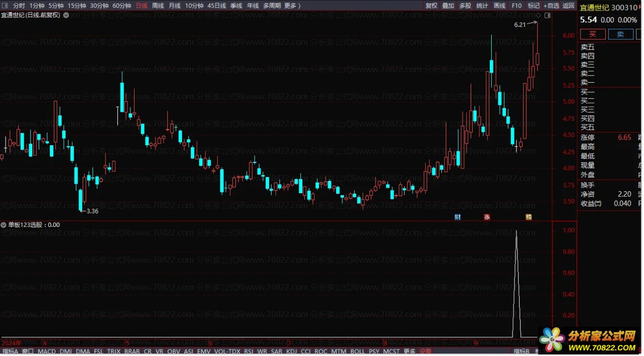Select the 10分钟 period
This screenshot has width=644, height=356.
(x=194, y=6)
